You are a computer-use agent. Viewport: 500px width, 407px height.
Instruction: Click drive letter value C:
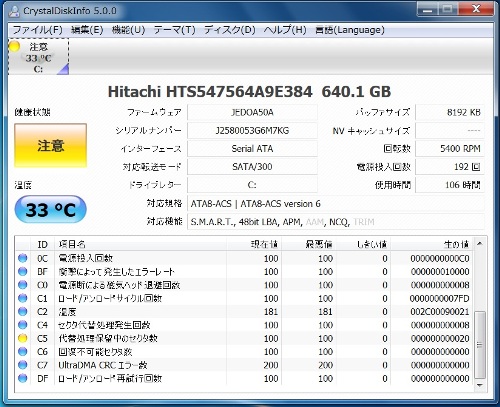click(252, 185)
